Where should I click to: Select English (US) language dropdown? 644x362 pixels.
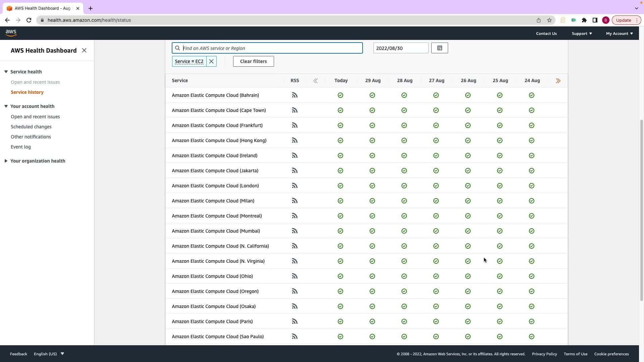pos(49,354)
